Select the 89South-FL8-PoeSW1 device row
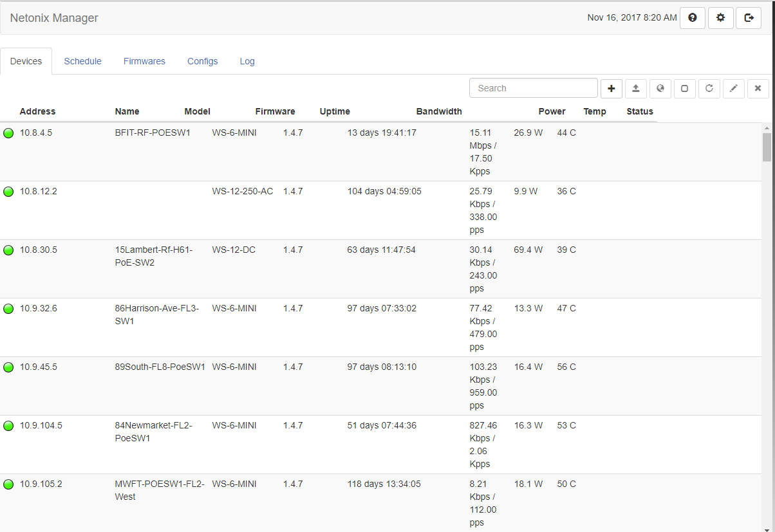775x532 pixels. 160,367
